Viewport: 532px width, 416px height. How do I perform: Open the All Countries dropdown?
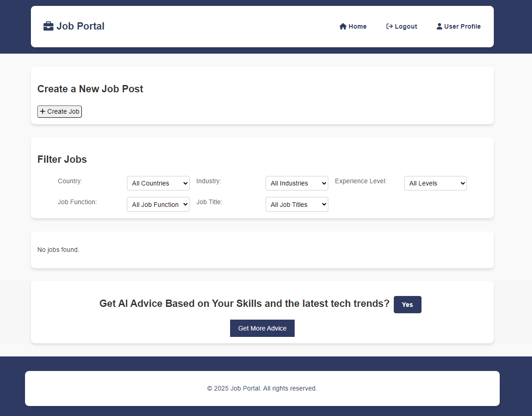pyautogui.click(x=158, y=183)
